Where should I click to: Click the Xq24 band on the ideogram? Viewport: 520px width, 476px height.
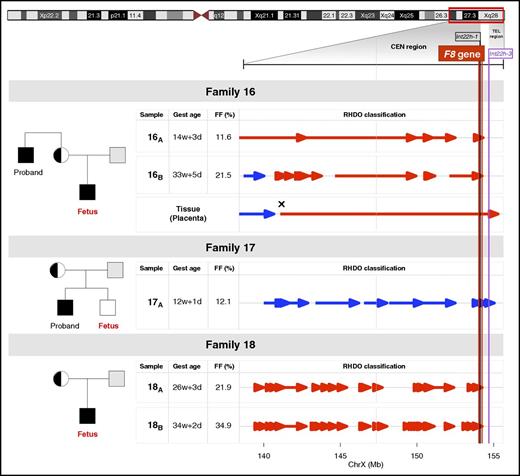pyautogui.click(x=387, y=15)
